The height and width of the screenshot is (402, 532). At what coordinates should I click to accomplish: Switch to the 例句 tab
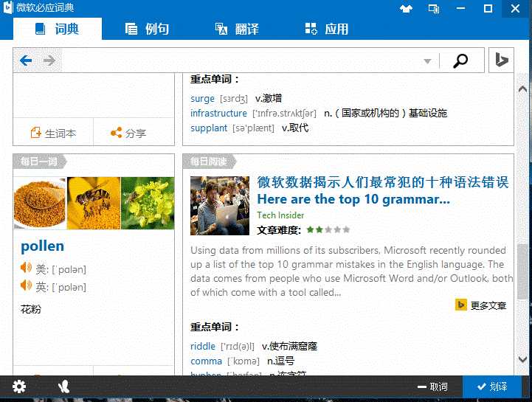tap(147, 29)
